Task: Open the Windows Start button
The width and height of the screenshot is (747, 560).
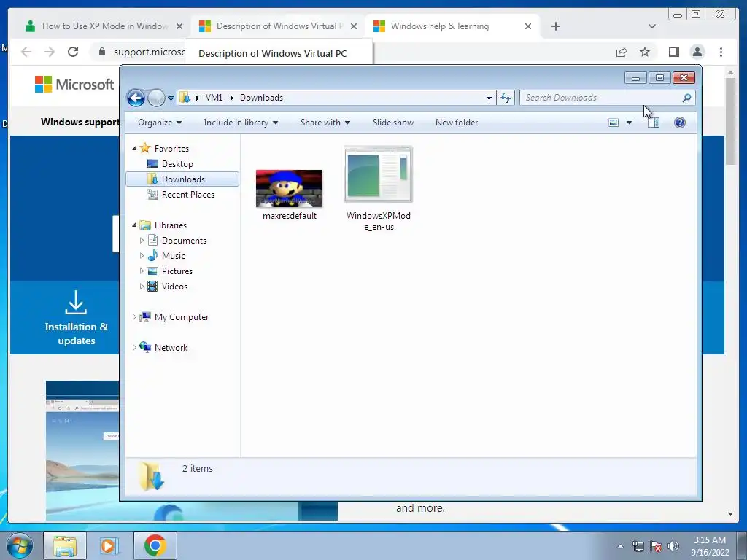Action: (18, 545)
